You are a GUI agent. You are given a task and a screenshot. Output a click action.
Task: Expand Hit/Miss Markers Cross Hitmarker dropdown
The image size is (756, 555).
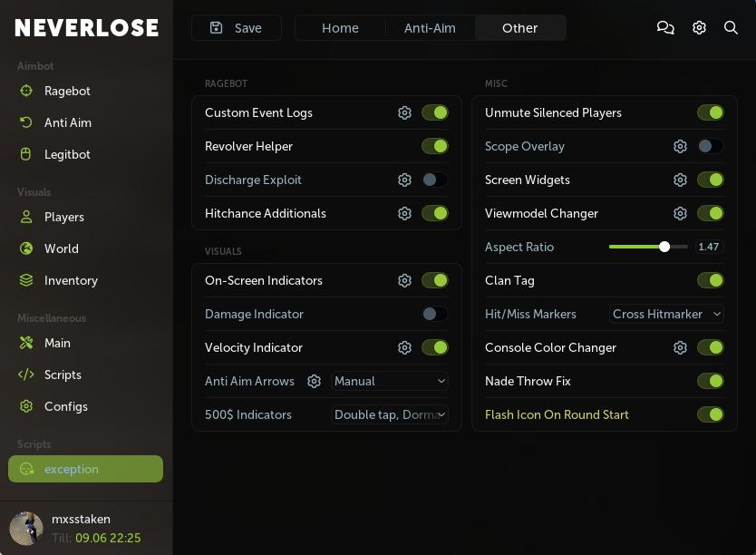click(x=666, y=315)
